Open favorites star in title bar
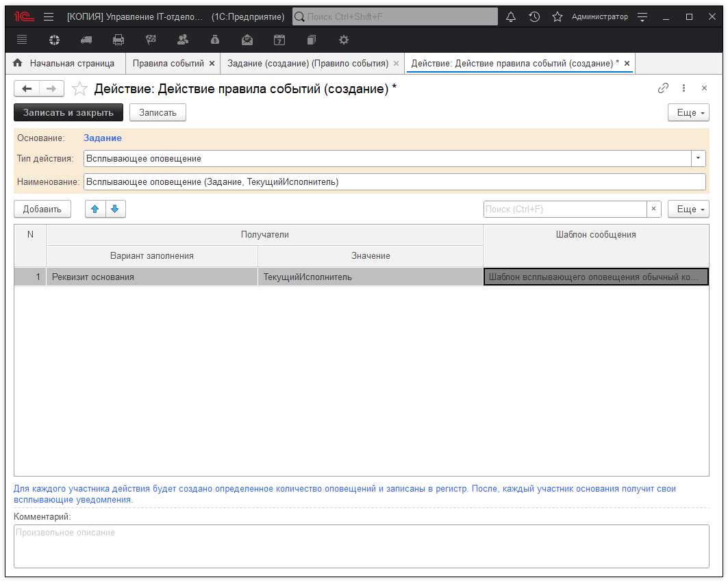Viewport: 728px width, 582px height. (x=557, y=16)
